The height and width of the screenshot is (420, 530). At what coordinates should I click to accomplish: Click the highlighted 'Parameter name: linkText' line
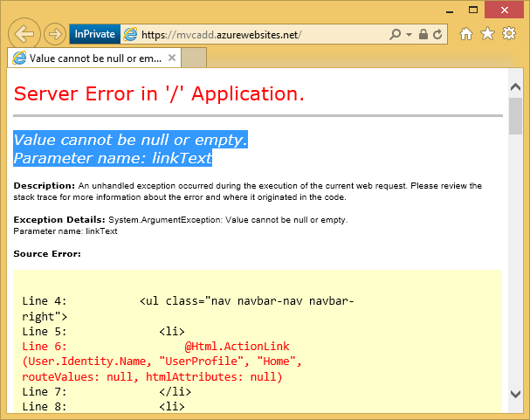click(x=113, y=158)
